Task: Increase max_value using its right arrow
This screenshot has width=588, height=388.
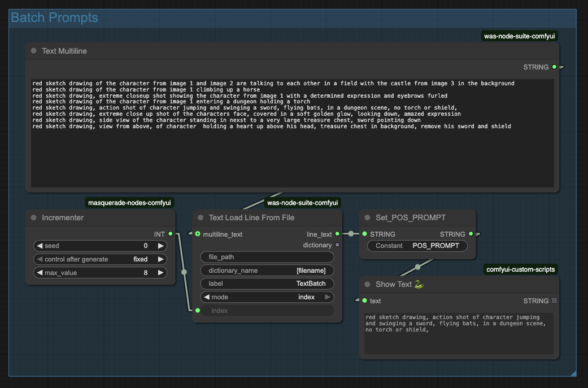Action: (x=162, y=272)
